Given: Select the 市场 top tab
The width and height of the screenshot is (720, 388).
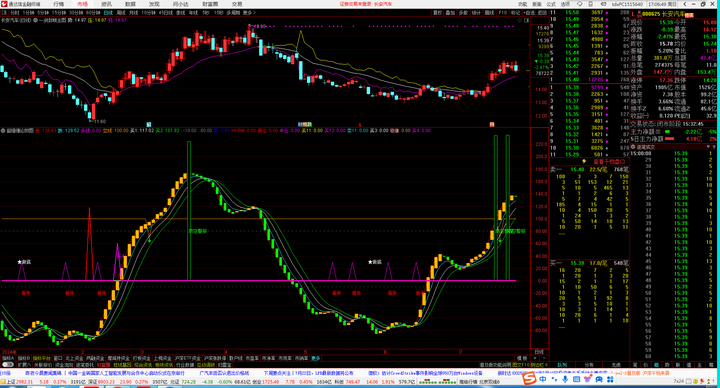Looking at the screenshot, I should click(83, 4).
